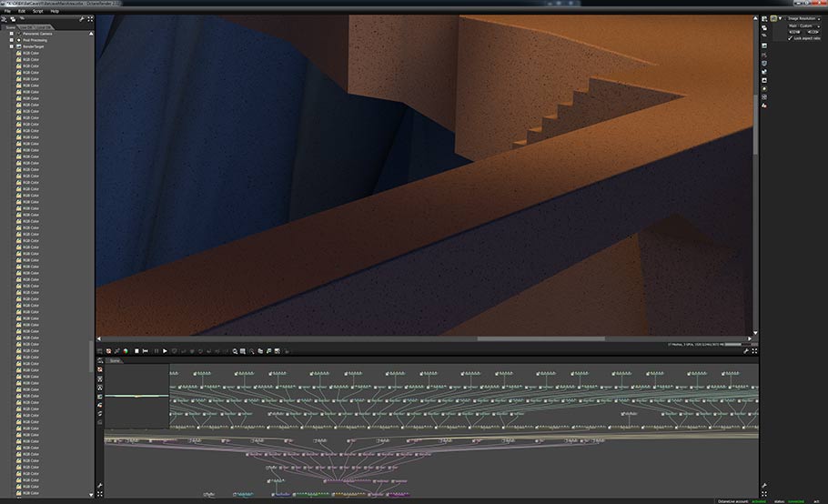Image resolution: width=828 pixels, height=504 pixels.
Task: Expand the Post Processing tree node
Action: pos(12,40)
